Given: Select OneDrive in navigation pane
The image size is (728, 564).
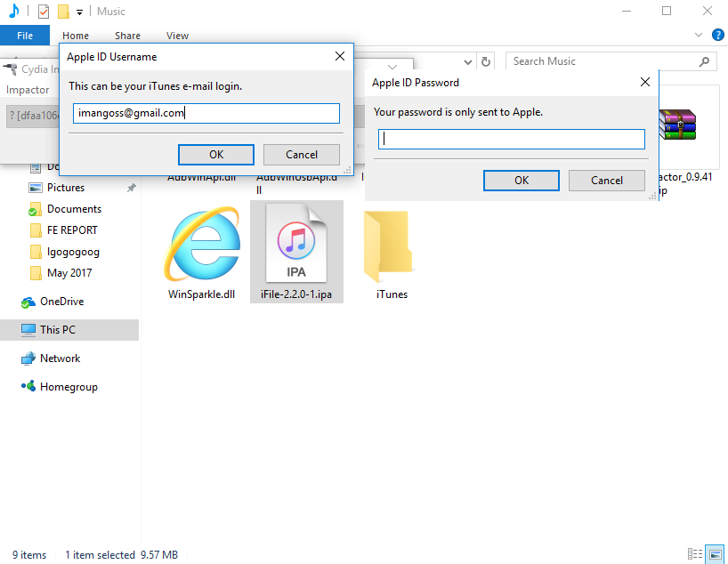Looking at the screenshot, I should 61,302.
